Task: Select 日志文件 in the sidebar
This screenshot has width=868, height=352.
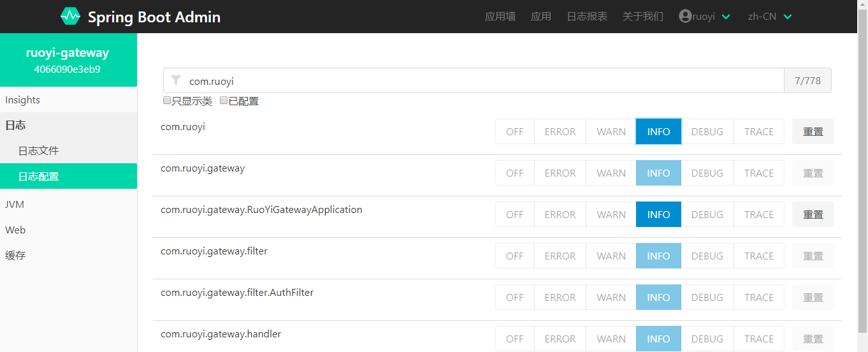Action: 38,150
